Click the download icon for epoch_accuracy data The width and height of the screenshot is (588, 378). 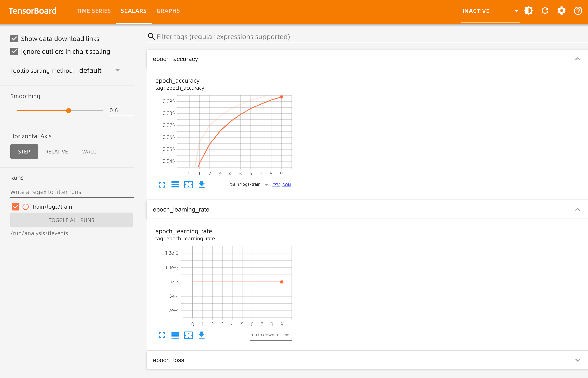[x=202, y=184]
